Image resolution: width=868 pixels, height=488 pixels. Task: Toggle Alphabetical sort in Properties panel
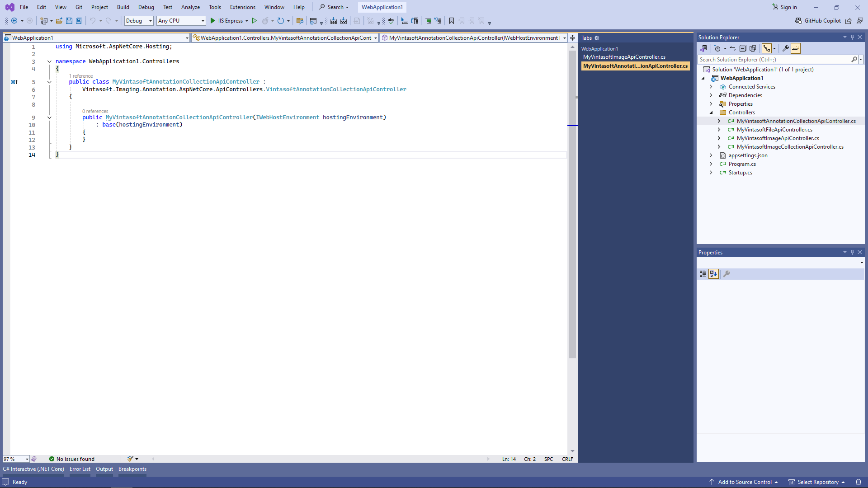pyautogui.click(x=713, y=274)
